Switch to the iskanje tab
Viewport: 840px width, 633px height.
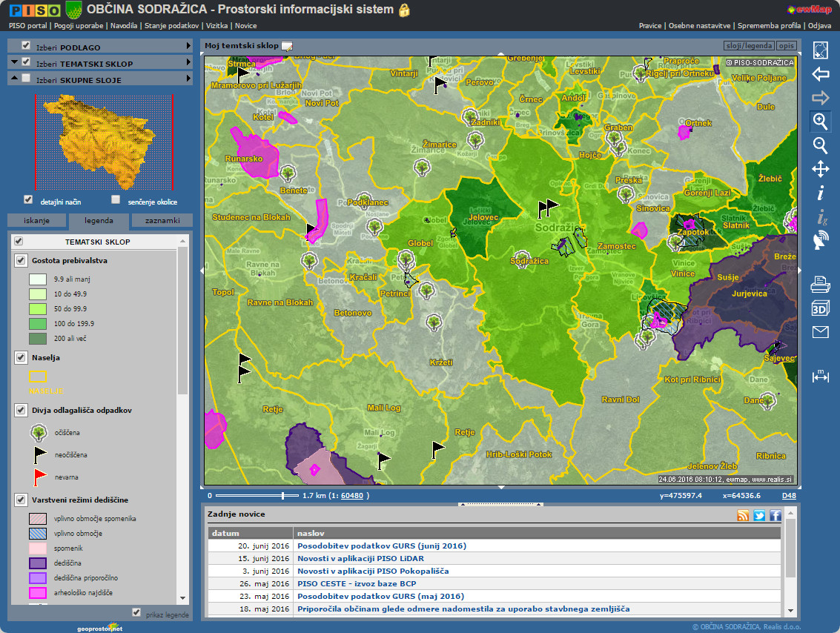point(36,220)
